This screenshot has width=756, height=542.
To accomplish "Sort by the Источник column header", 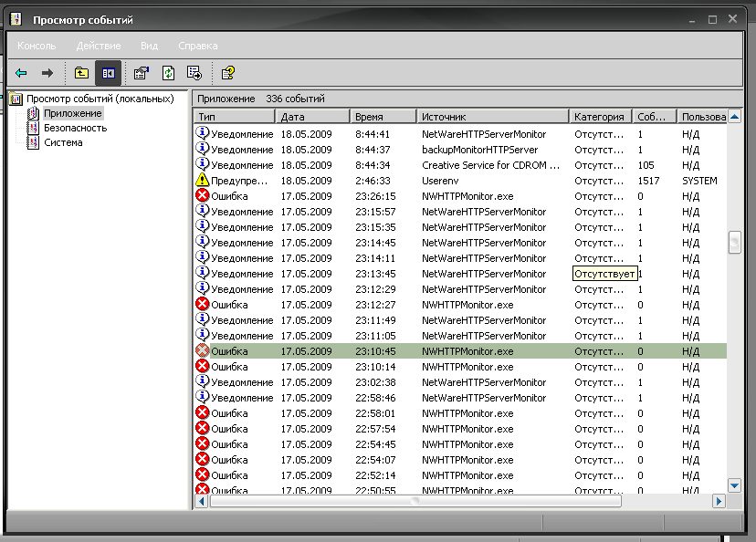I will click(493, 117).
